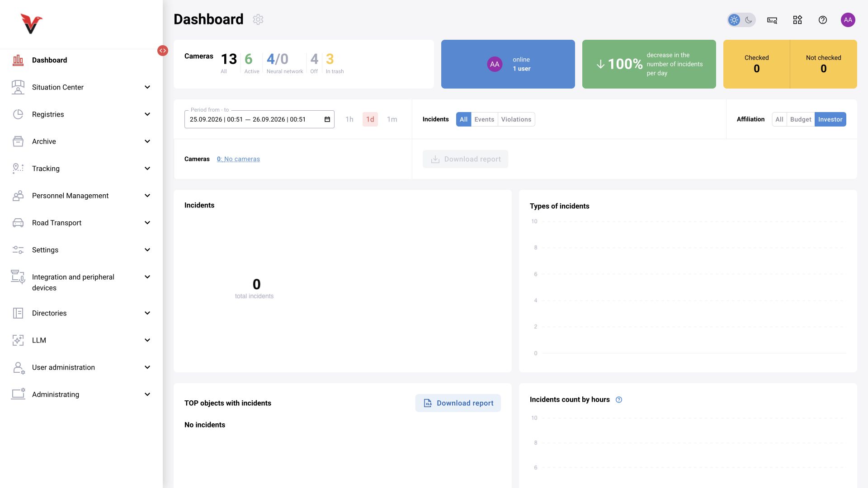This screenshot has height=488, width=868.
Task: Expand Archive menu chevron
Action: 147,141
